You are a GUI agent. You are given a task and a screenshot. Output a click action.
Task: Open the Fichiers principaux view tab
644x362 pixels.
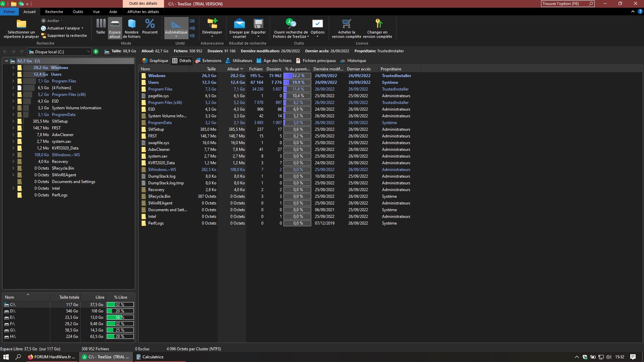tap(316, 61)
